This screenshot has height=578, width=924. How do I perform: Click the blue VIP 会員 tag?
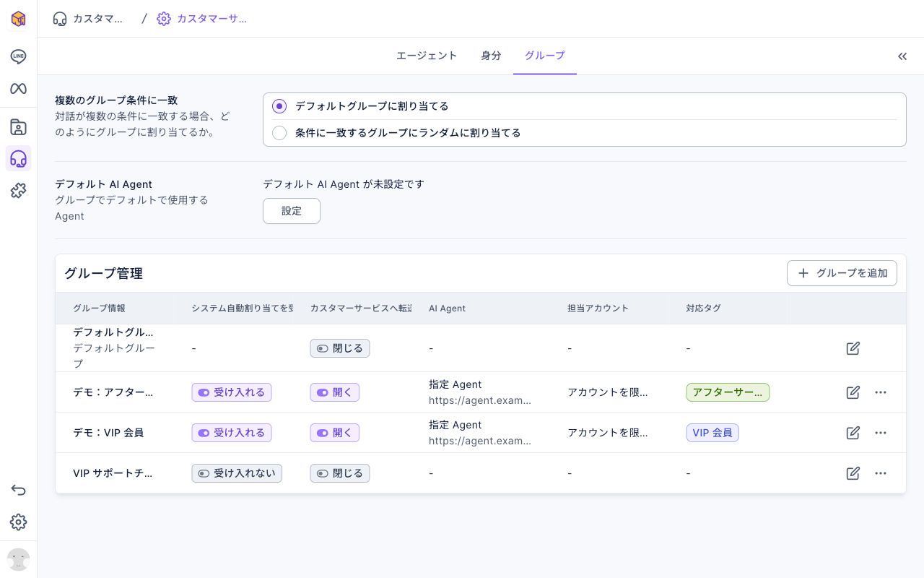[712, 433]
